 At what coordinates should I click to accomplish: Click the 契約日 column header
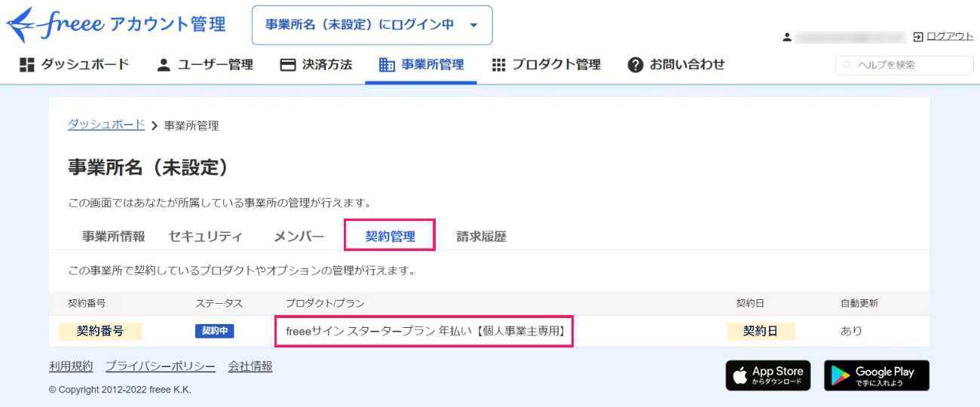750,303
